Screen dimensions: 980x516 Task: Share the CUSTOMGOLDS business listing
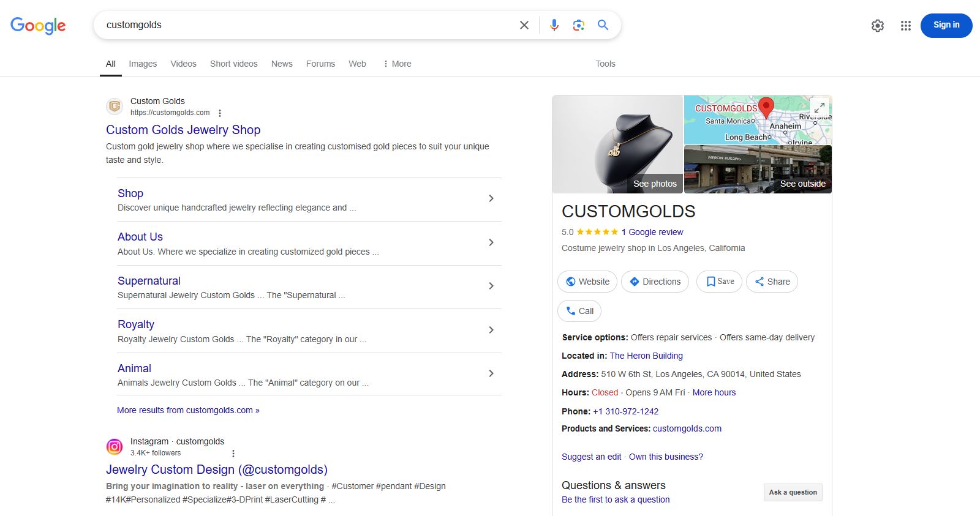772,282
